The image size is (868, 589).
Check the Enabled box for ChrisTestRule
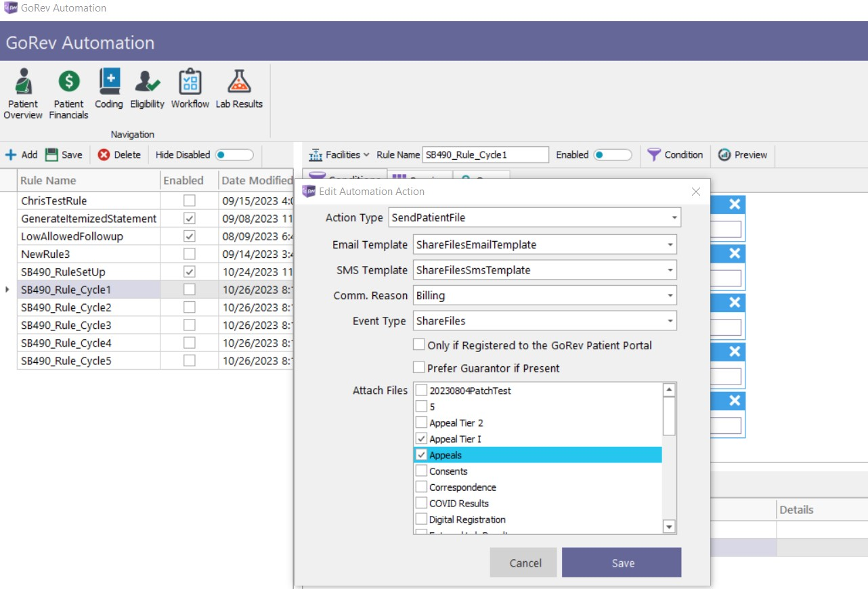tap(190, 200)
